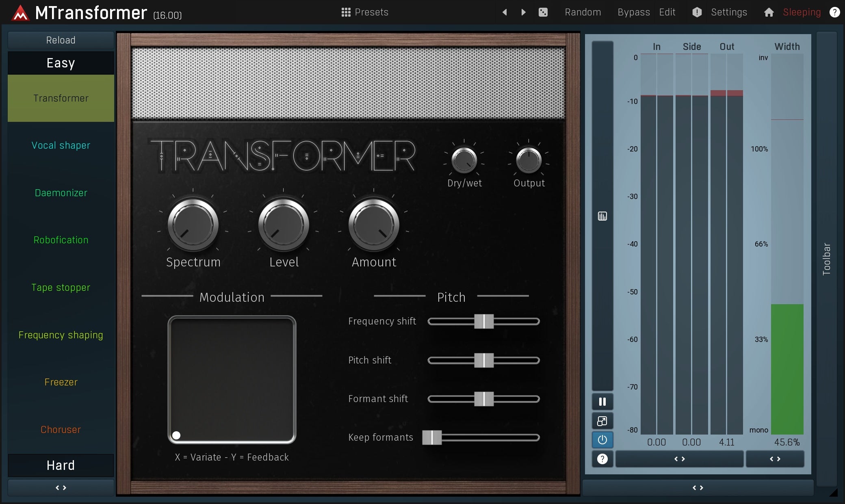Click the Home icon in the top bar
The height and width of the screenshot is (504, 845).
(x=769, y=12)
